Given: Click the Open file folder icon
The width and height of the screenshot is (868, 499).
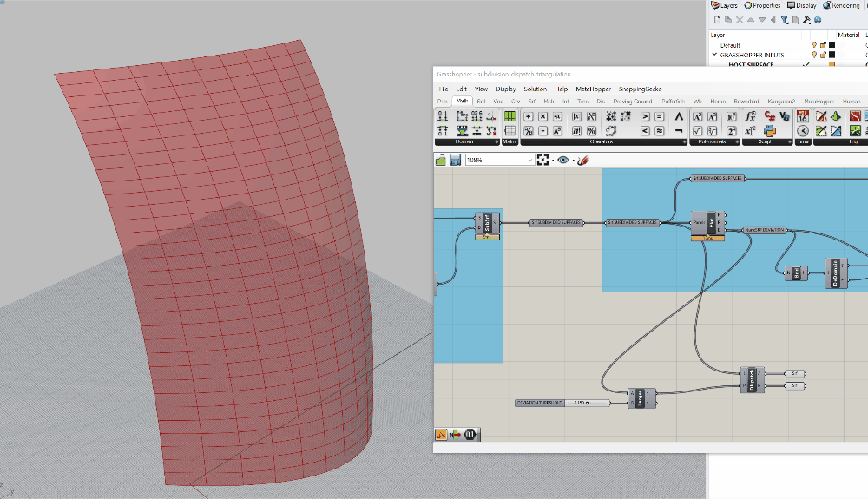Looking at the screenshot, I should pos(441,160).
